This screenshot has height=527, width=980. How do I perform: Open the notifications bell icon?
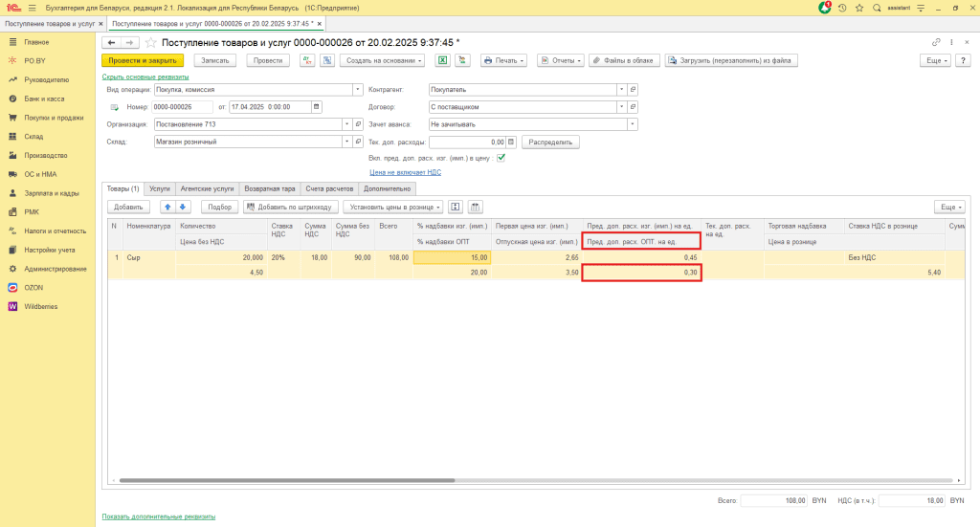click(825, 8)
